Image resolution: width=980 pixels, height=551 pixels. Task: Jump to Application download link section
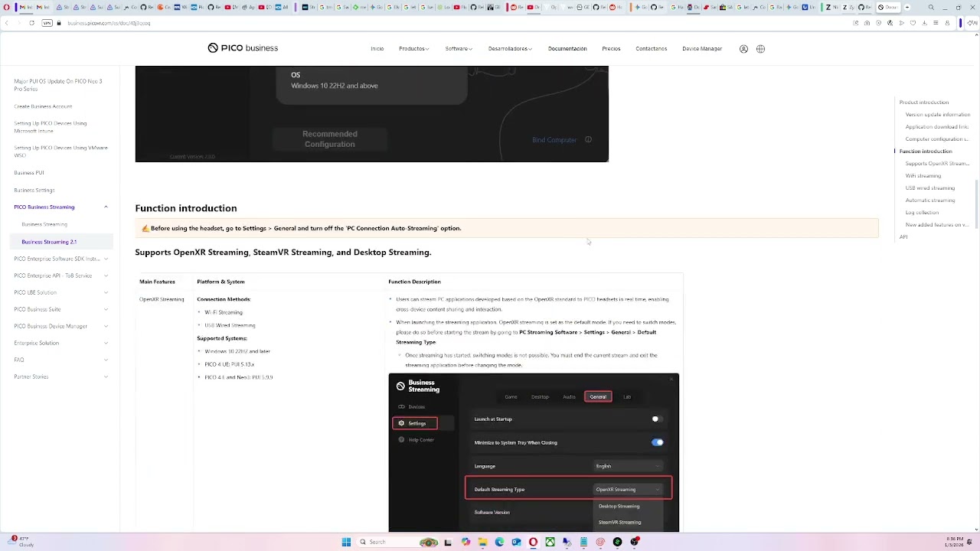pyautogui.click(x=937, y=127)
